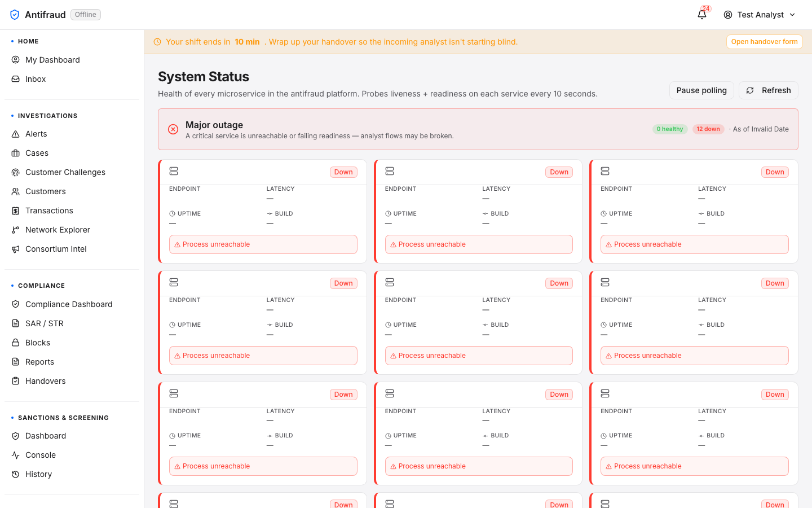This screenshot has height=508, width=812.
Task: Click the SAR / STR document icon
Action: coord(16,323)
